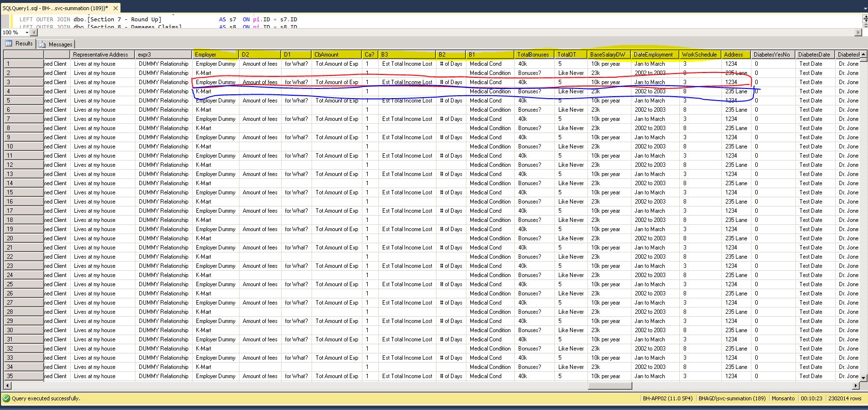Click the WorkSchedule column header
Screen dimensions: 868x410
click(x=700, y=55)
